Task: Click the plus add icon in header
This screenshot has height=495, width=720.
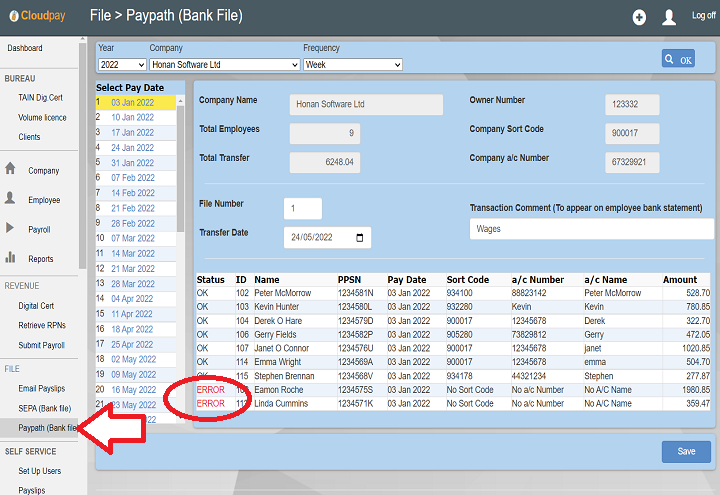Action: point(640,17)
